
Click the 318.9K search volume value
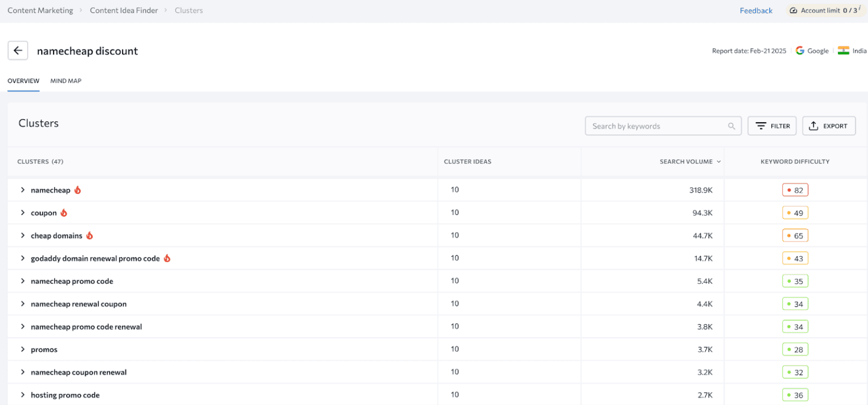tap(701, 190)
